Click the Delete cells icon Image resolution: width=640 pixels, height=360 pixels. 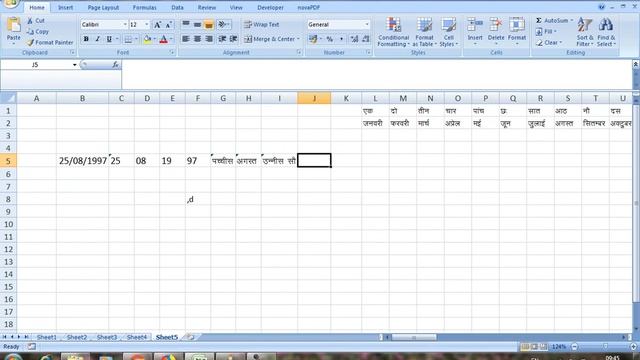(x=496, y=24)
